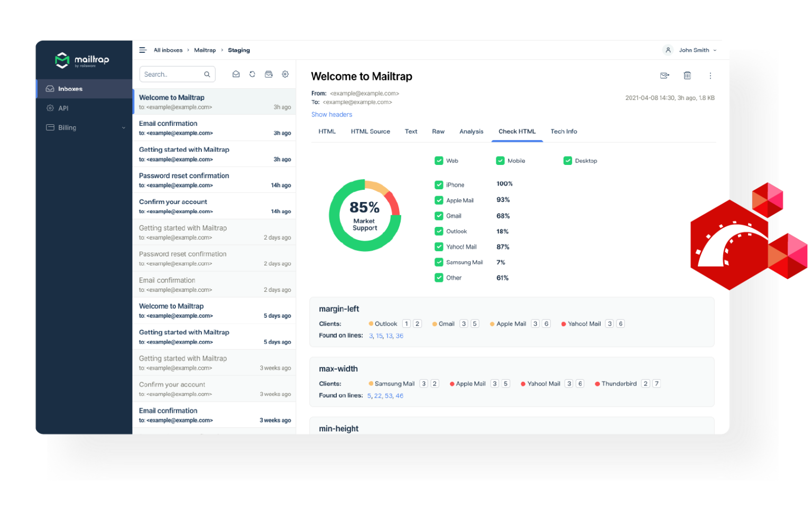The height and width of the screenshot is (506, 812).
Task: Delete email using trash icon
Action: click(687, 76)
